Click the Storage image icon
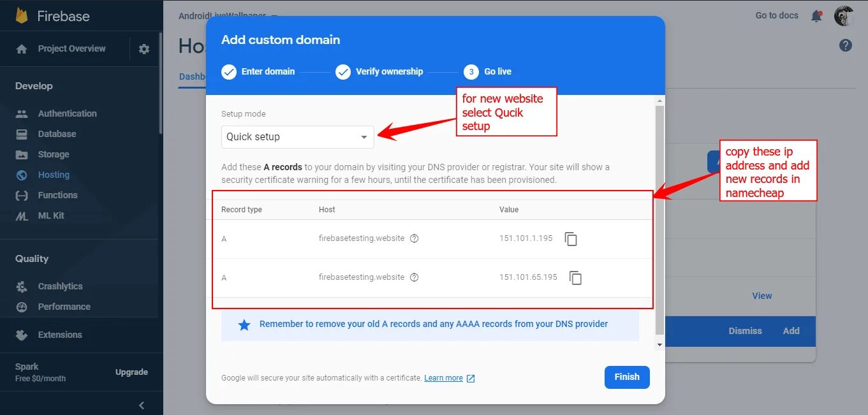The image size is (868, 415). click(22, 155)
